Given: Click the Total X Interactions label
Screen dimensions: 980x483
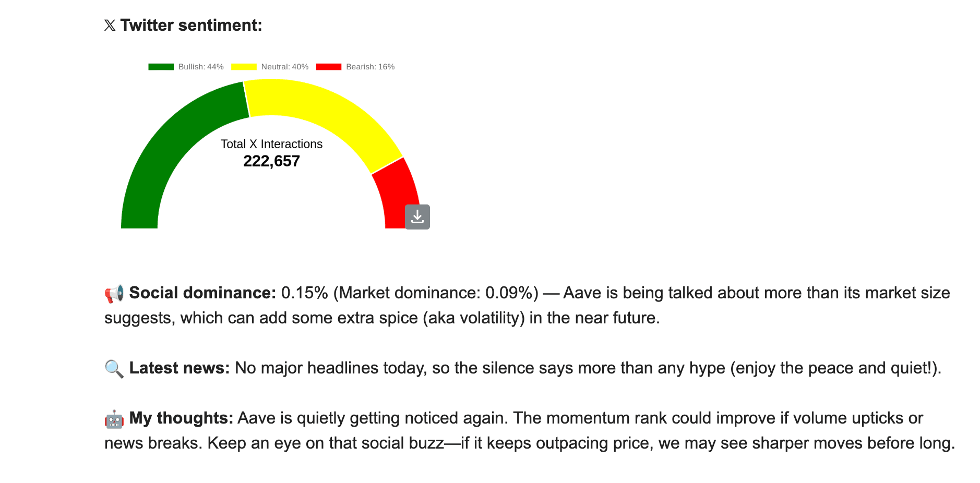Looking at the screenshot, I should coord(271,144).
